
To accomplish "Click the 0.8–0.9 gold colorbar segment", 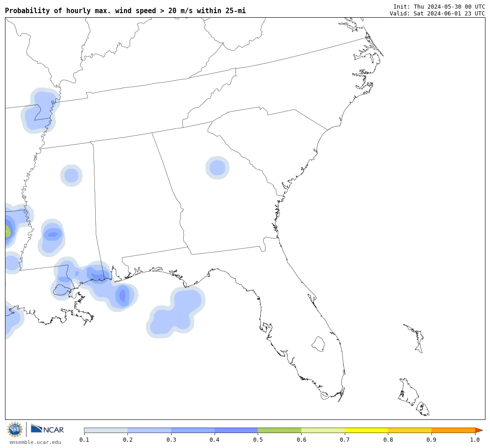I will point(410,430).
